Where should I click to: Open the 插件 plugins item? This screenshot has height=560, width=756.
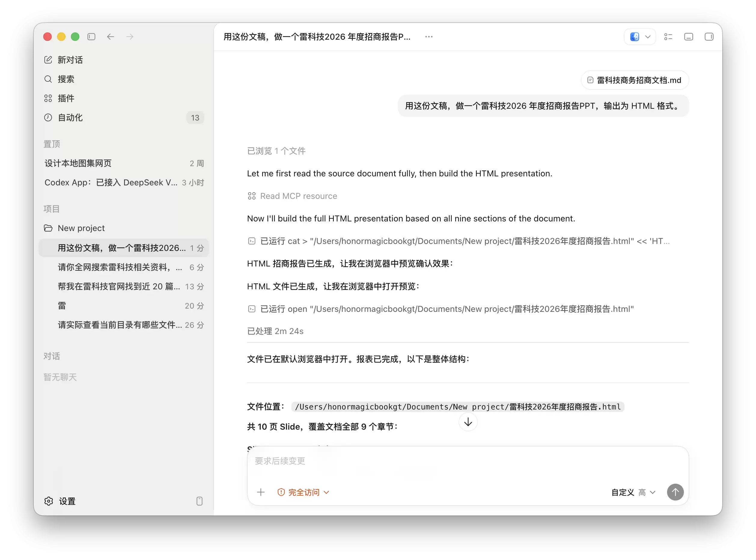124,98
